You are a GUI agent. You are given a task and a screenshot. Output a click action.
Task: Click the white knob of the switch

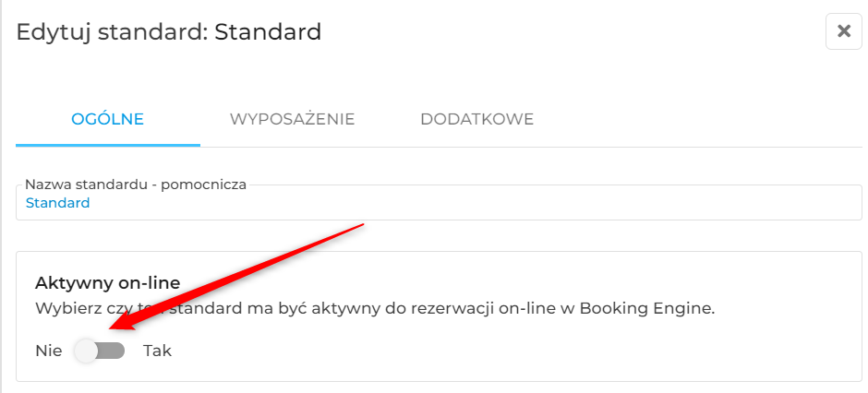click(x=86, y=351)
